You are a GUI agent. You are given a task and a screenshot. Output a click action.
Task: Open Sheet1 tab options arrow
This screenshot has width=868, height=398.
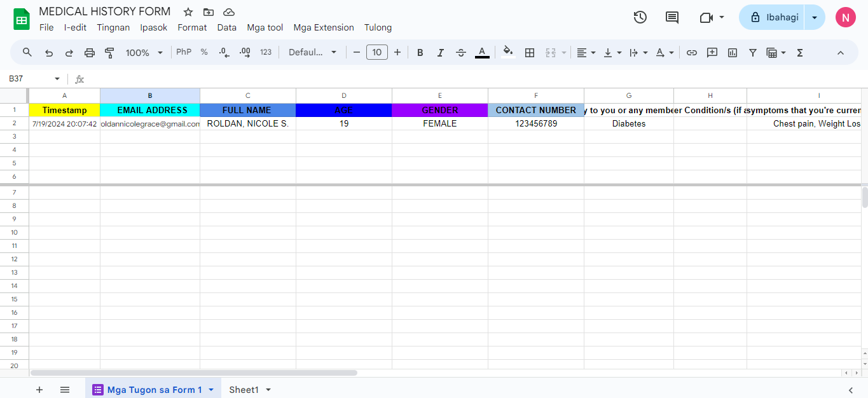point(268,390)
